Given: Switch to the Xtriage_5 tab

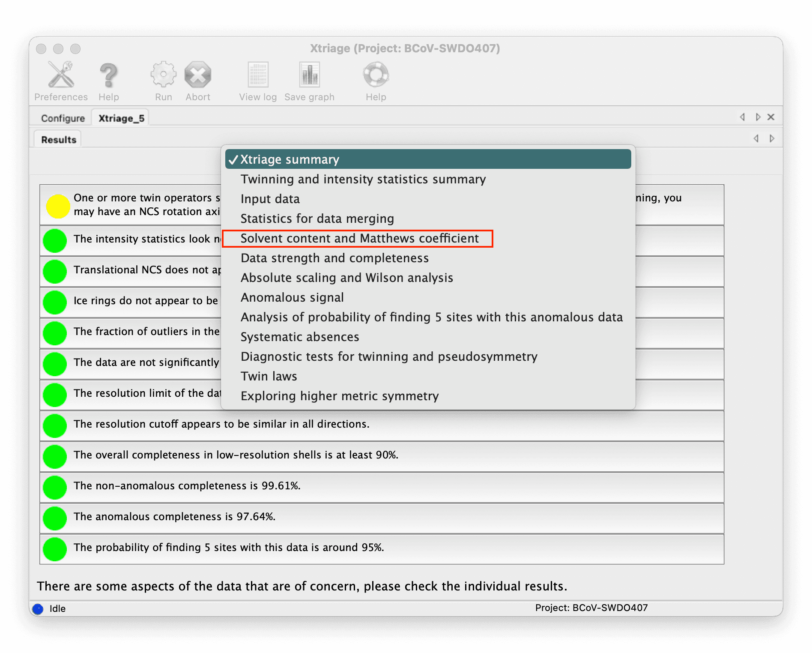Looking at the screenshot, I should tap(121, 118).
